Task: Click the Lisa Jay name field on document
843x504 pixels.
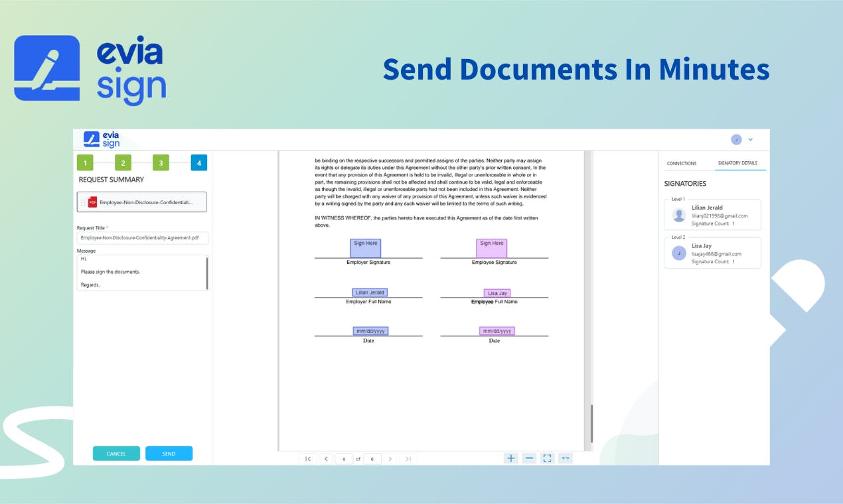Action: point(497,293)
